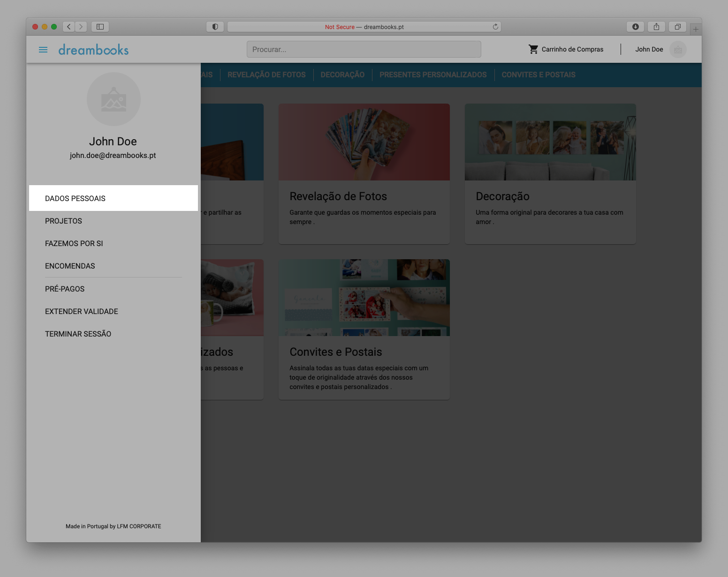Click the Procurar search field
The image size is (728, 577).
364,49
